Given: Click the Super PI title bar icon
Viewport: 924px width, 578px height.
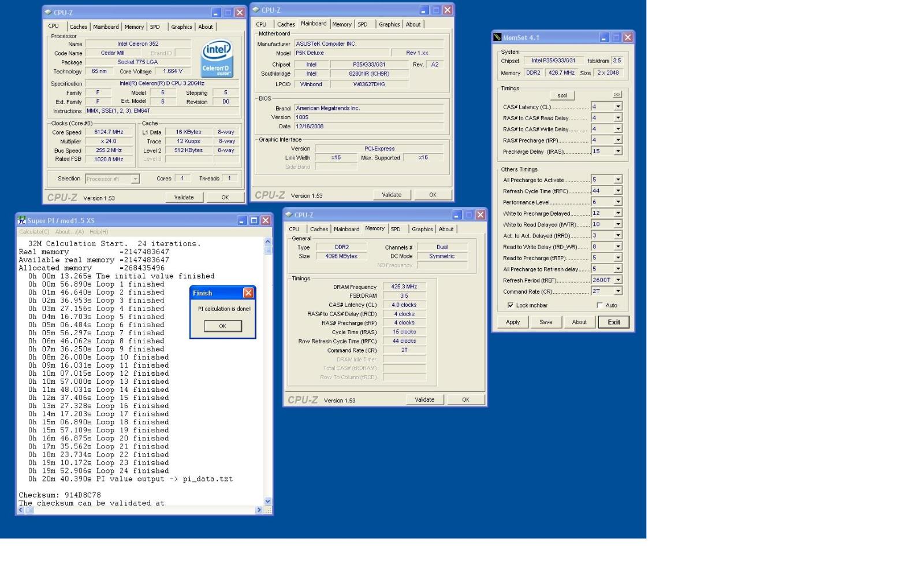Looking at the screenshot, I should tap(22, 220).
